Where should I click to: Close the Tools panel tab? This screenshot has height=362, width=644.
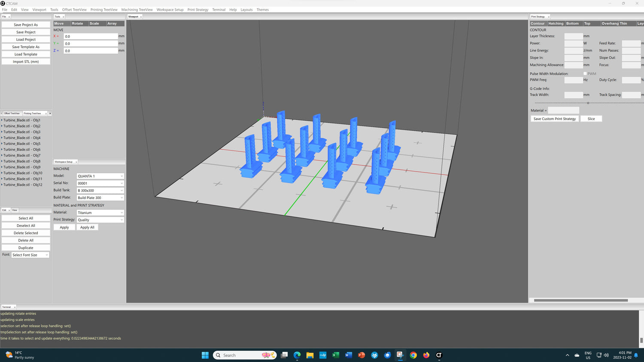(x=64, y=17)
